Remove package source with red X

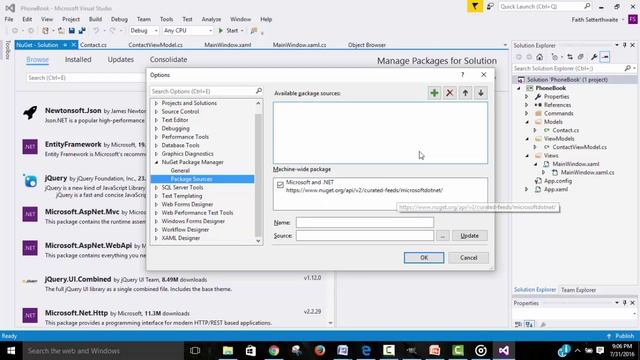(449, 93)
